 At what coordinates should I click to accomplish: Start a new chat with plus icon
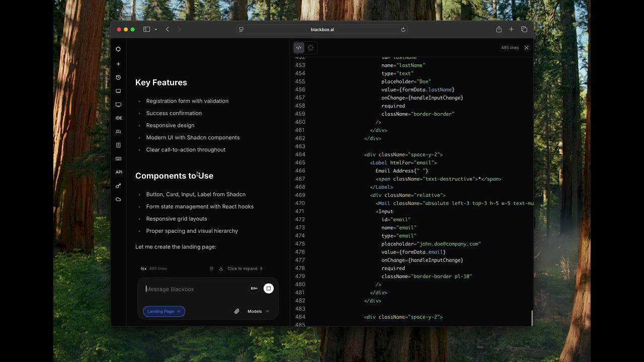118,64
